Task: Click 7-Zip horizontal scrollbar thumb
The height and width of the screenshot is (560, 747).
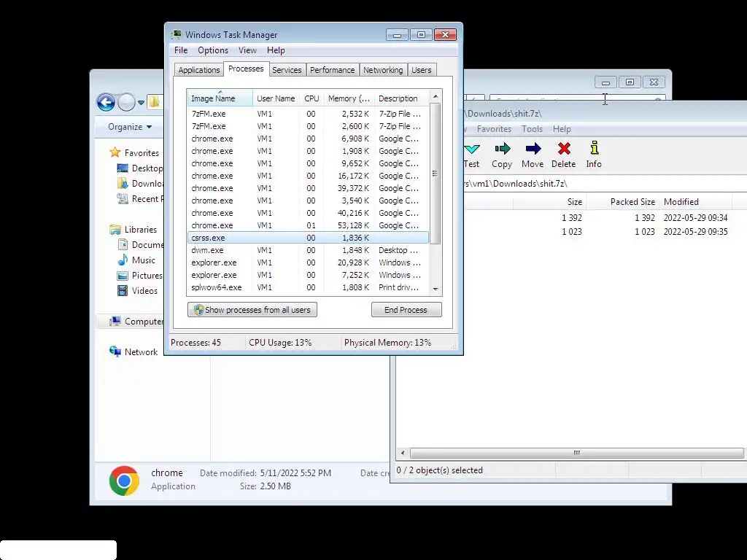Action: tap(576, 453)
